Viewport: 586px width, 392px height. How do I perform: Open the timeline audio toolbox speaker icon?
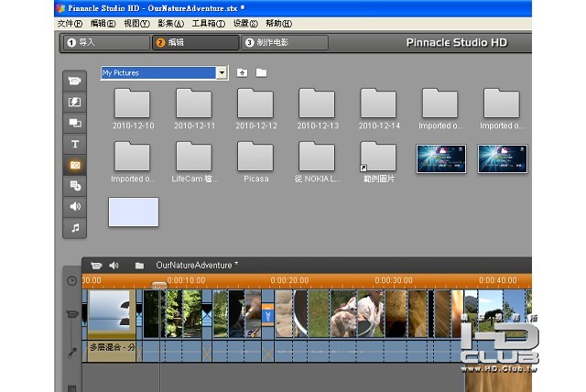click(x=114, y=266)
